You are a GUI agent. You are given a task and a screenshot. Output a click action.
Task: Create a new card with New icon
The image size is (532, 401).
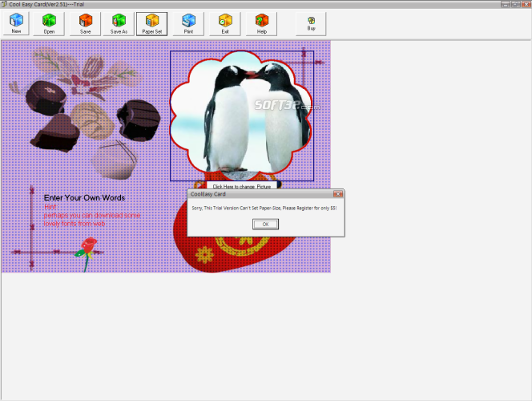(x=16, y=23)
